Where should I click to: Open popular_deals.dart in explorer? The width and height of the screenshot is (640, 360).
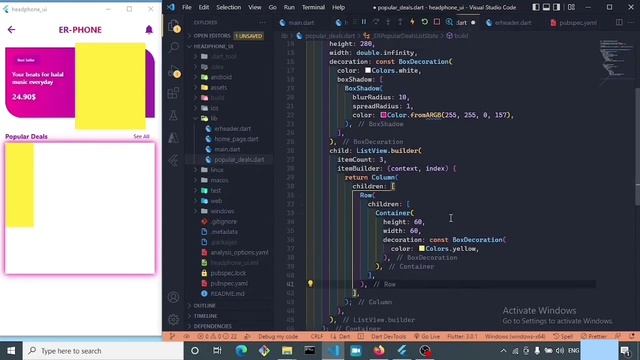[239, 160]
